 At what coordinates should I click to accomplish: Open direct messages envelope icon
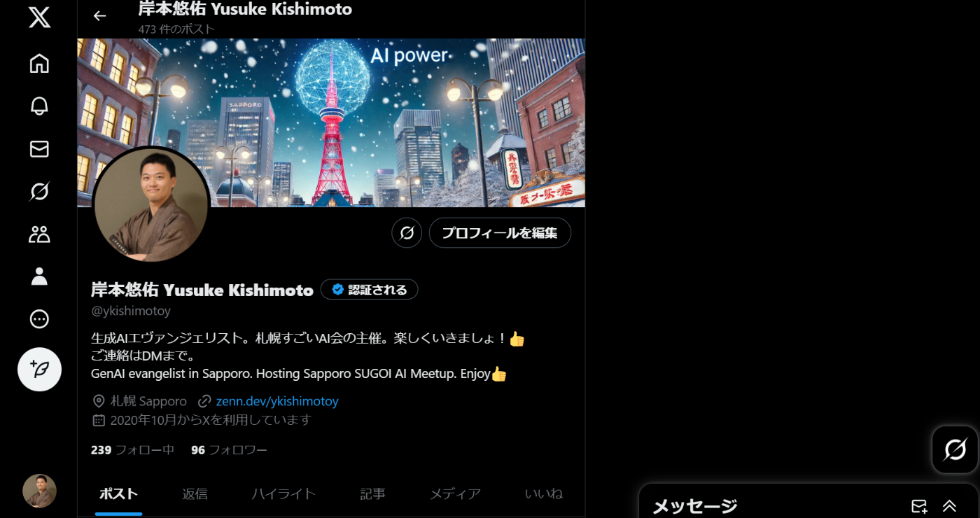(x=39, y=148)
